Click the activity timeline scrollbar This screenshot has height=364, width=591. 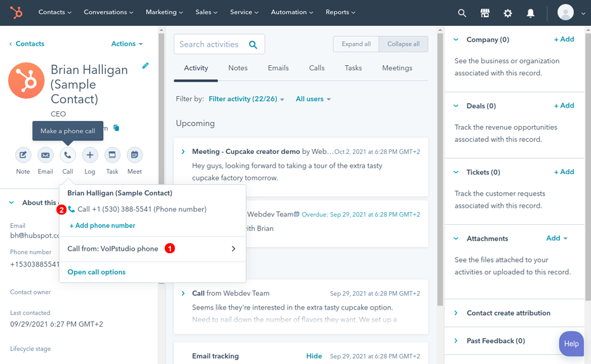point(440,170)
